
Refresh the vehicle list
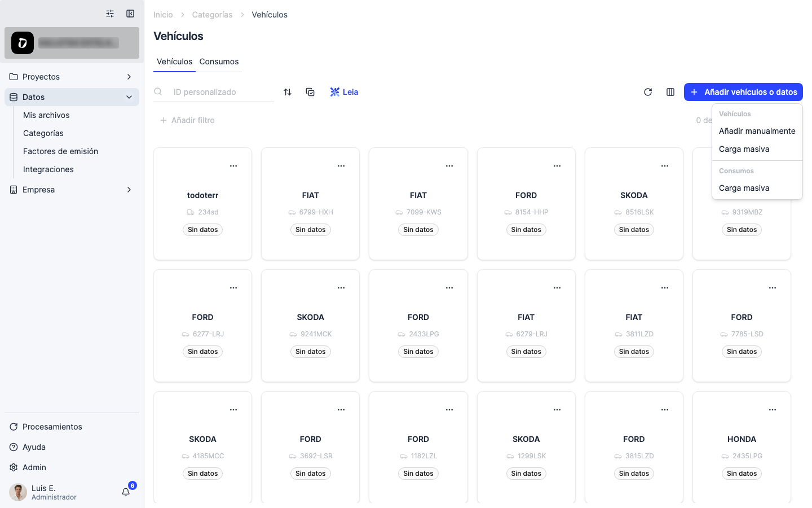click(648, 92)
